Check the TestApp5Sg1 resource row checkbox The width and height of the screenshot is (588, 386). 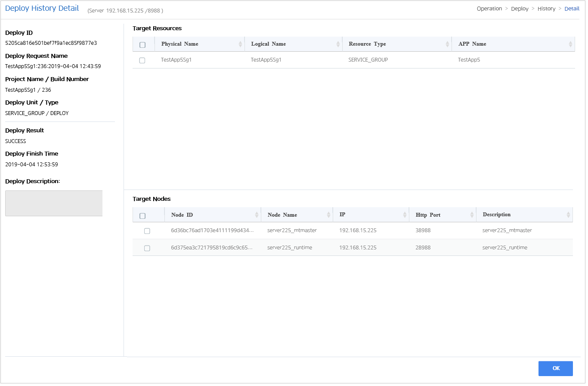(142, 61)
